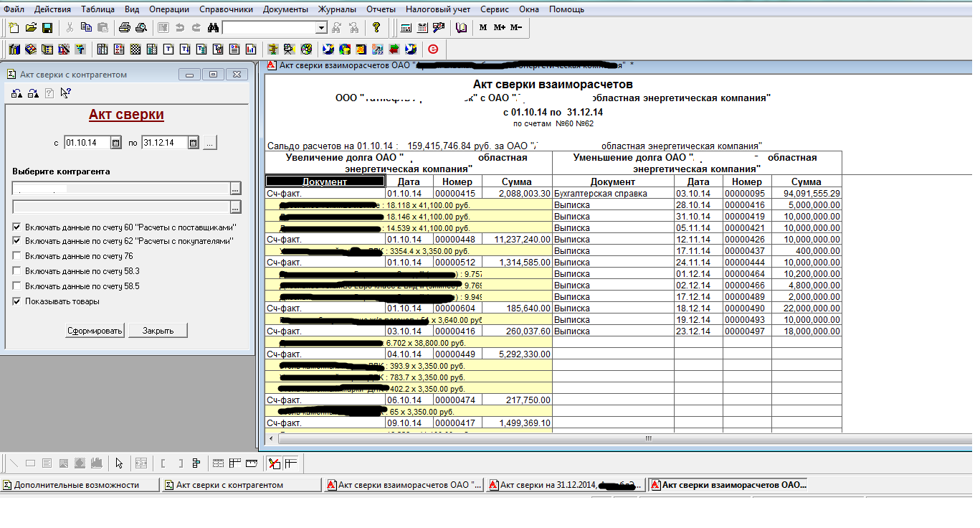
Task: Open the folder Open-file toolbar icon
Action: 31,28
